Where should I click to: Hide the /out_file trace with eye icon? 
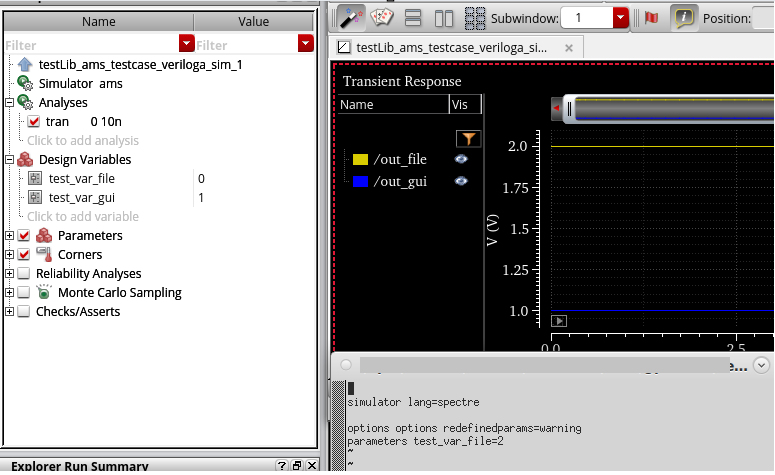point(461,159)
